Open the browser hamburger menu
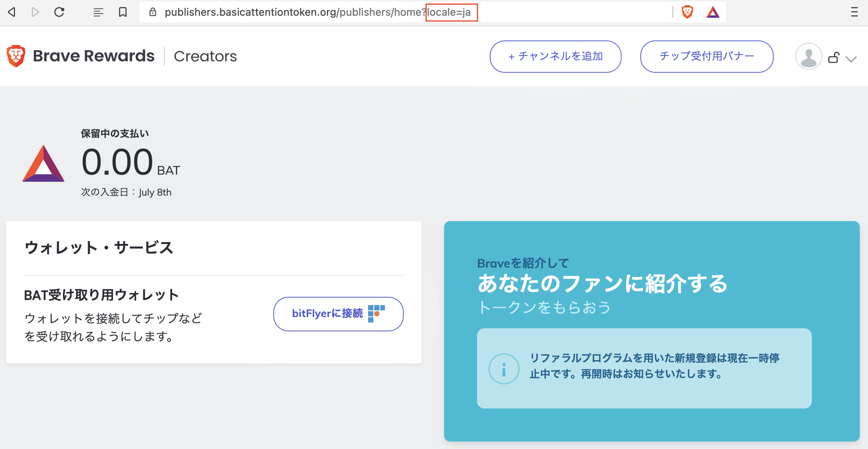The width and height of the screenshot is (868, 449). 854,12
